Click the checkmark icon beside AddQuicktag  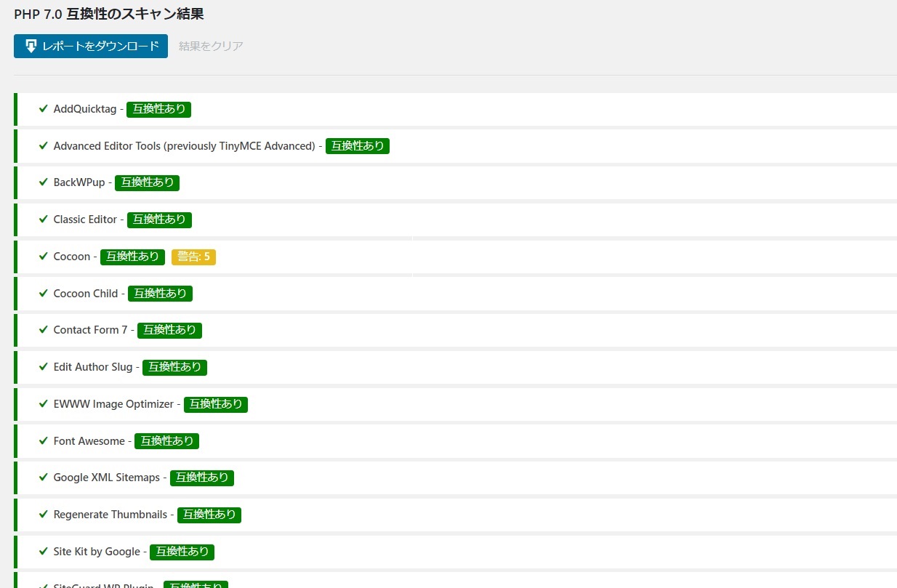click(x=44, y=109)
